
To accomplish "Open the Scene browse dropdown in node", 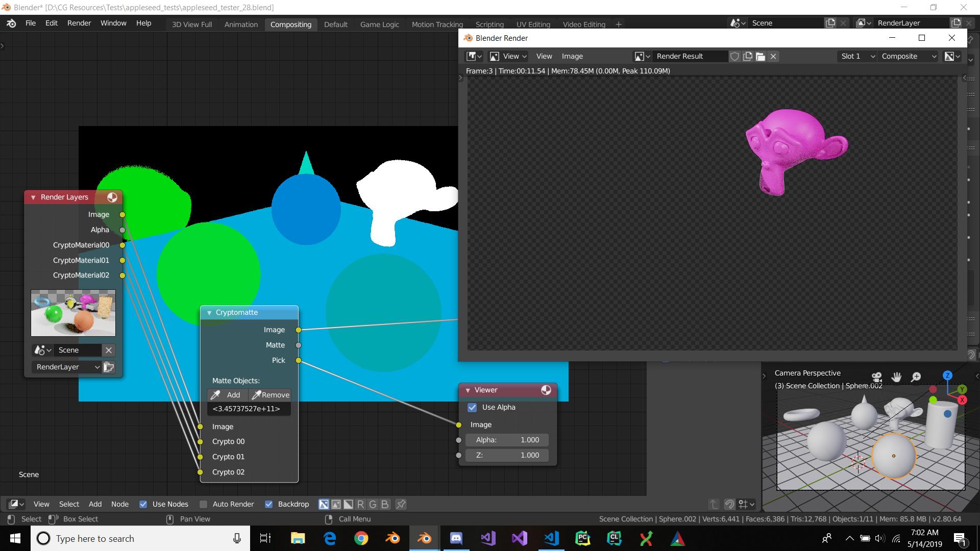I will click(42, 350).
